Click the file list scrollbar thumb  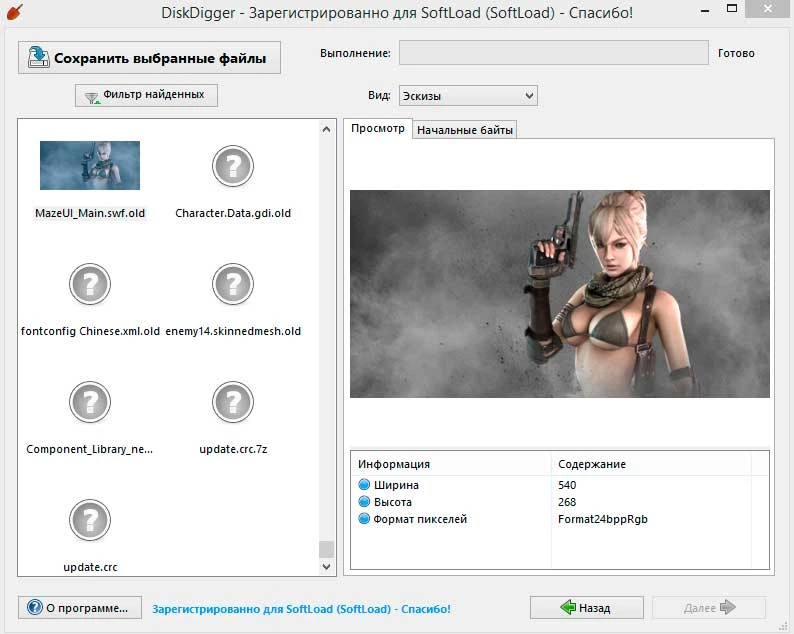pyautogui.click(x=327, y=549)
